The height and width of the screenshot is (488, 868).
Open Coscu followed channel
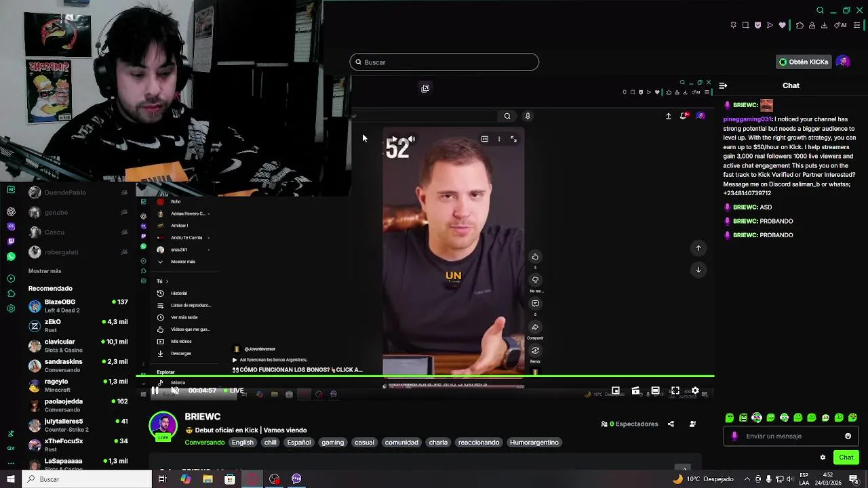pyautogui.click(x=78, y=232)
